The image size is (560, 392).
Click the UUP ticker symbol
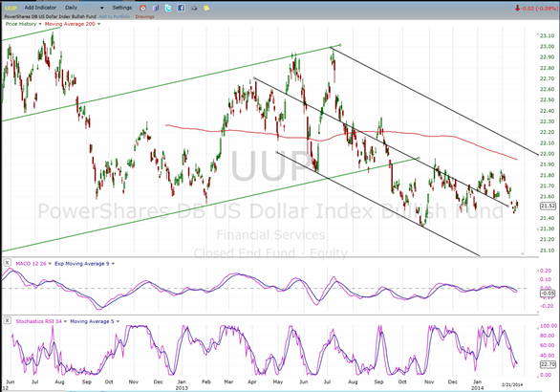[x=11, y=8]
